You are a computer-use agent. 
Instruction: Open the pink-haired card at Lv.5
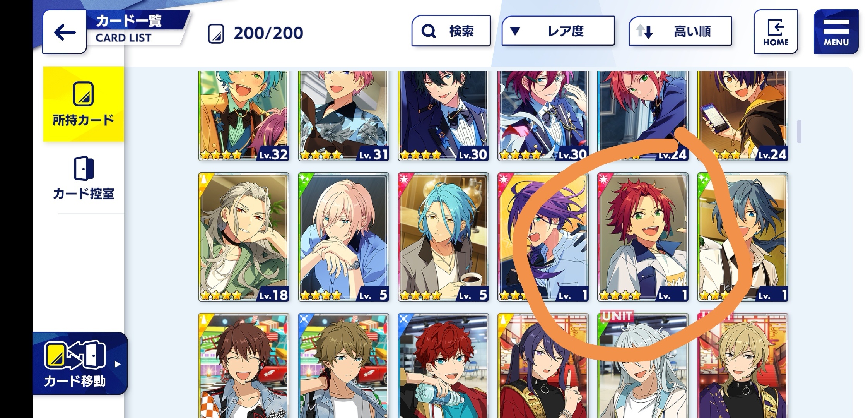[343, 237]
